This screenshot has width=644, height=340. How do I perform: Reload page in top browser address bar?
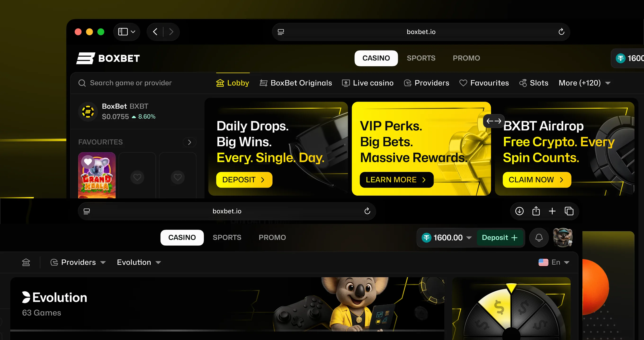pyautogui.click(x=561, y=32)
